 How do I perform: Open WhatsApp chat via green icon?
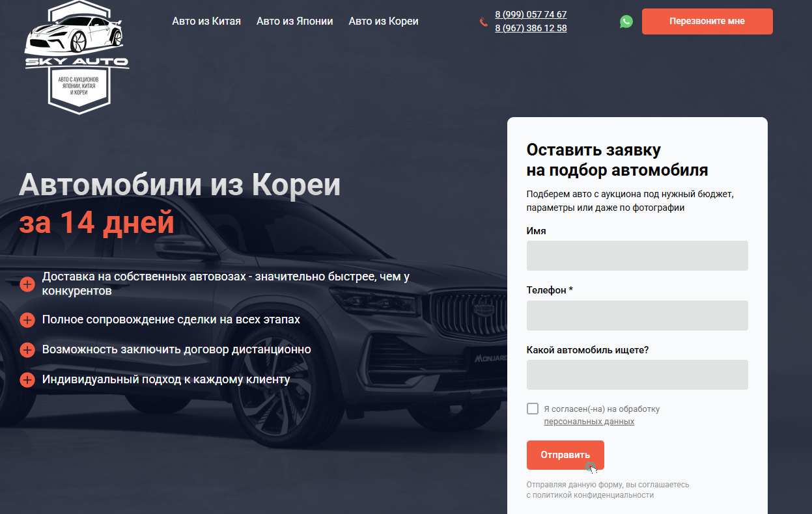(x=626, y=21)
